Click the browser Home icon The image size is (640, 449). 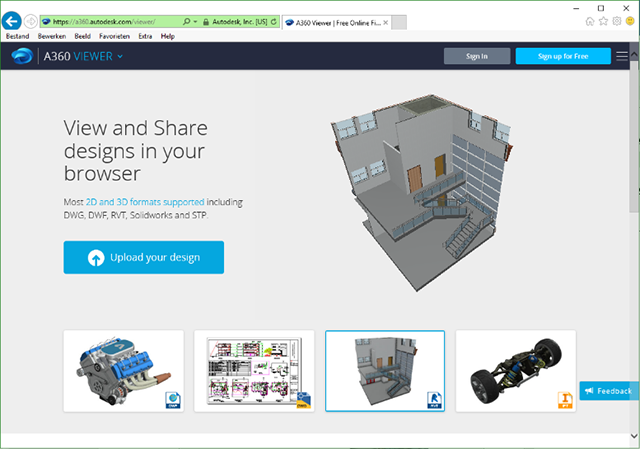590,21
